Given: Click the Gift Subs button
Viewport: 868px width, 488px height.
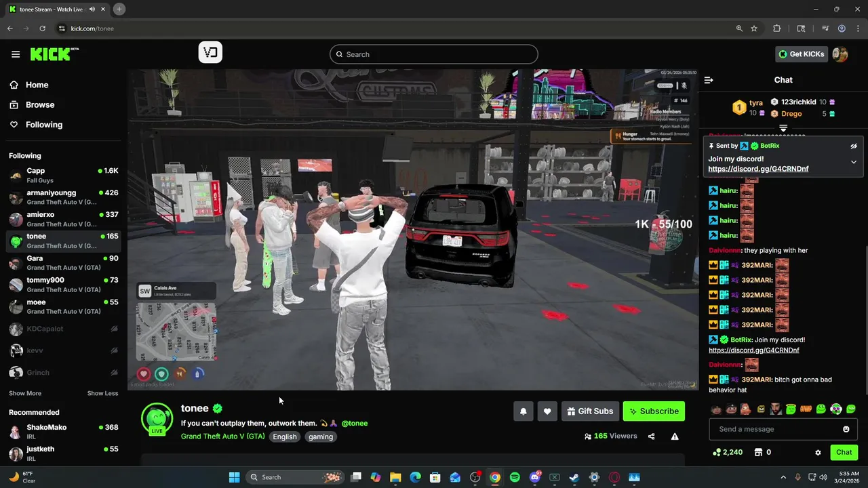Looking at the screenshot, I should point(590,411).
